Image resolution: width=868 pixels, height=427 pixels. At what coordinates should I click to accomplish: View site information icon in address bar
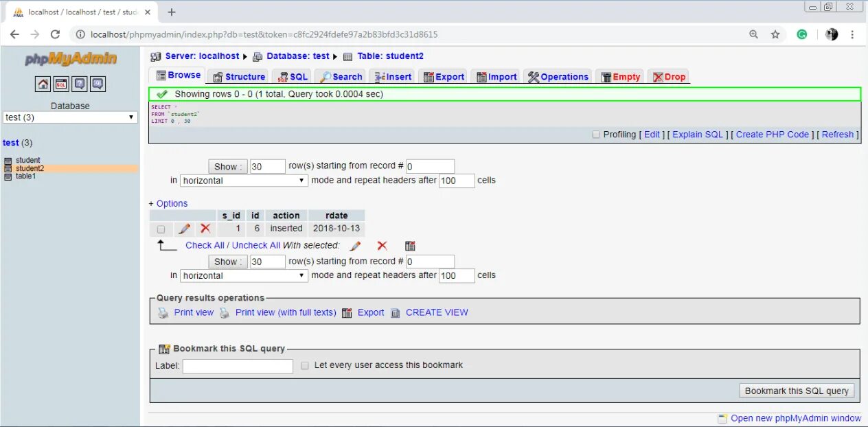(x=80, y=34)
